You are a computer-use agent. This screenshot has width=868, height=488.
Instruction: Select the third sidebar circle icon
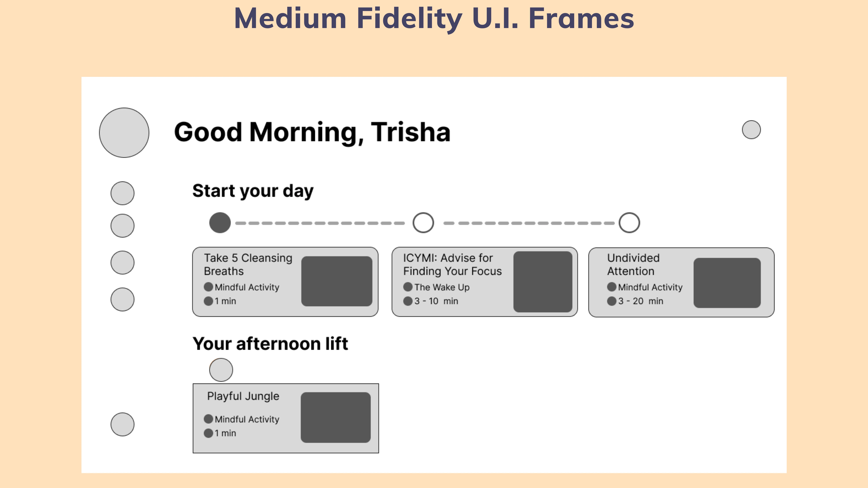pos(122,262)
